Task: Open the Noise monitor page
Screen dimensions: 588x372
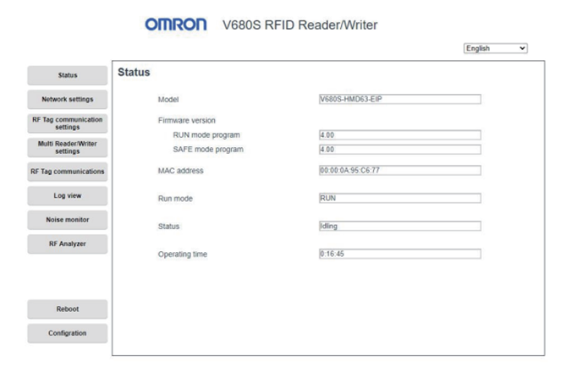Action: pos(68,220)
